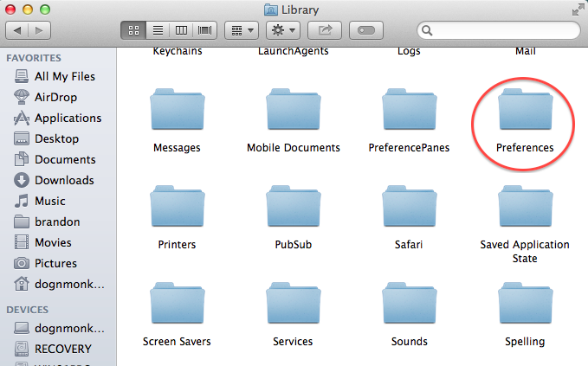The width and height of the screenshot is (588, 366).
Task: Switch to list view mode
Action: point(158,30)
